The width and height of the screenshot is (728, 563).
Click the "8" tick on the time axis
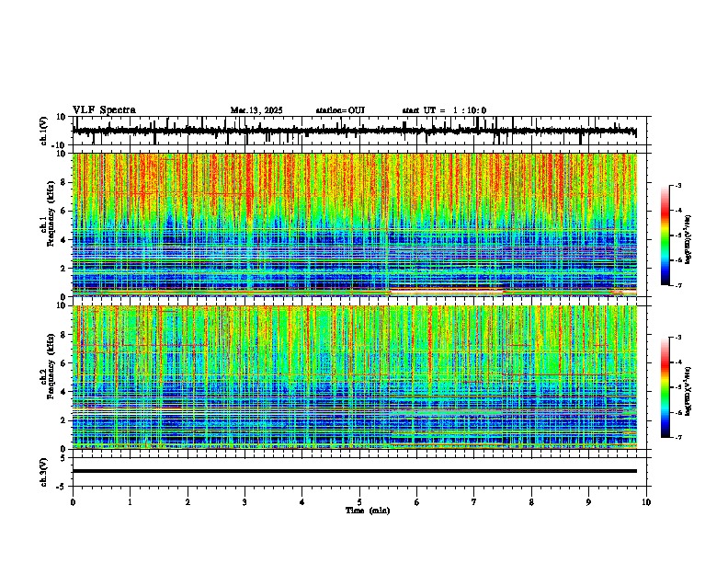click(531, 502)
